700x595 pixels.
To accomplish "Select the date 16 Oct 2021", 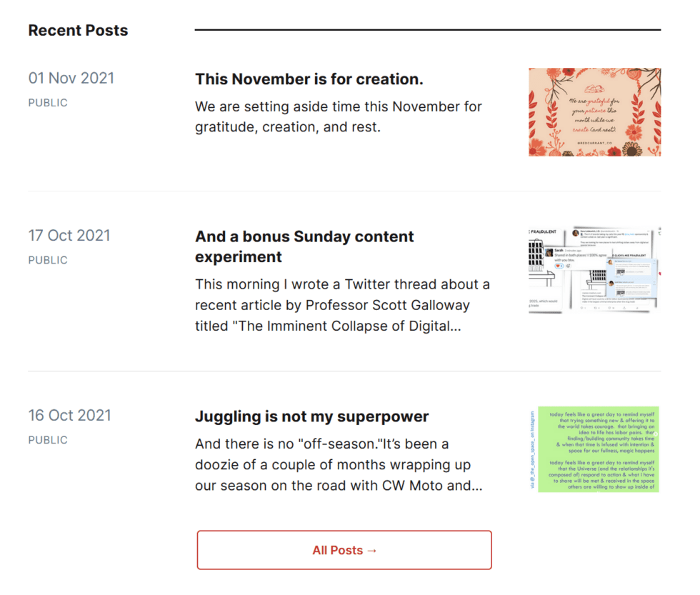I will point(69,415).
